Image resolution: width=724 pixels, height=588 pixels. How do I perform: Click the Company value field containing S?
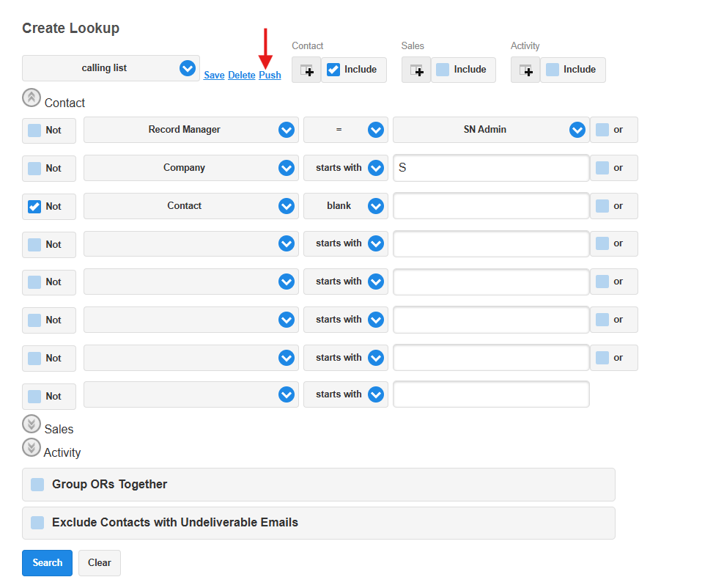click(x=491, y=168)
